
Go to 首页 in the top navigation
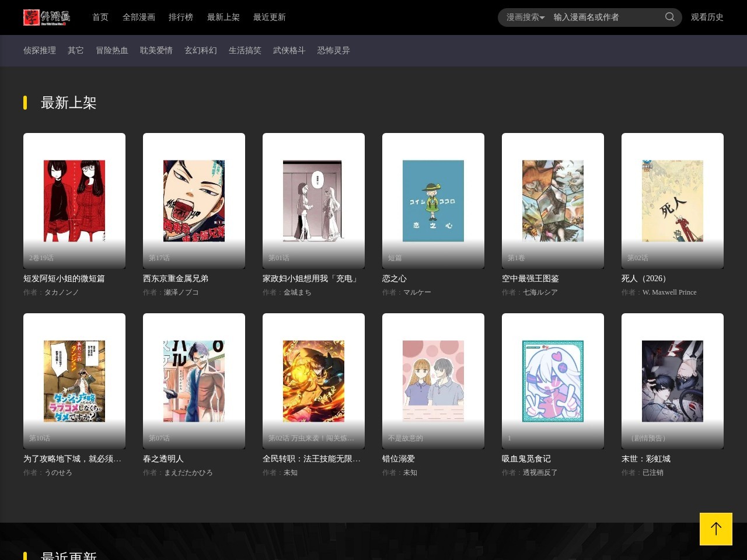pyautogui.click(x=100, y=17)
